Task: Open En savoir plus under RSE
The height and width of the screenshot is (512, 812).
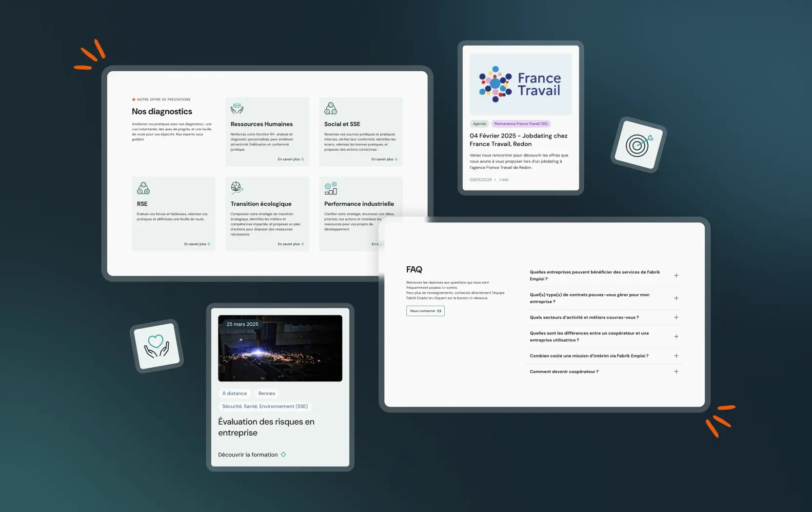Action: [197, 244]
